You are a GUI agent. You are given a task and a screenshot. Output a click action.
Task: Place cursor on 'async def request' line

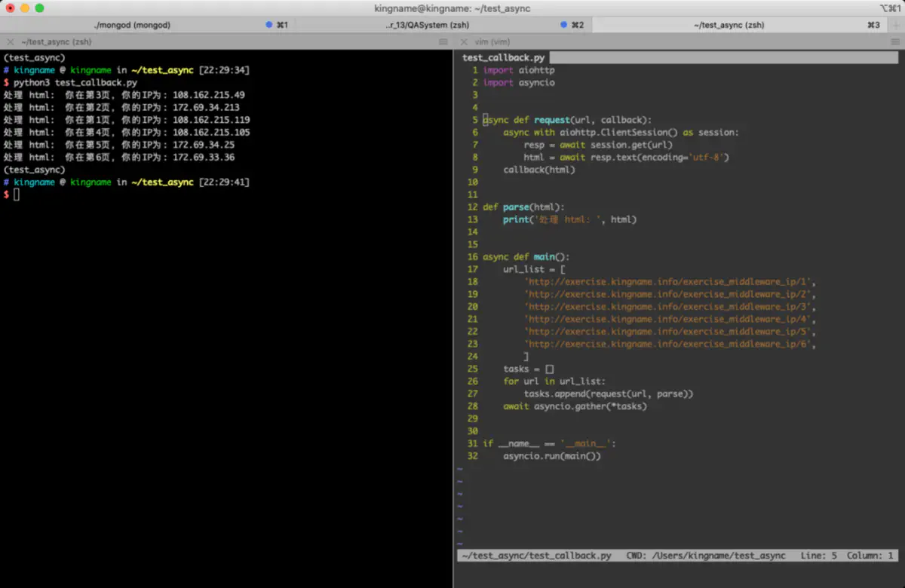[567, 120]
